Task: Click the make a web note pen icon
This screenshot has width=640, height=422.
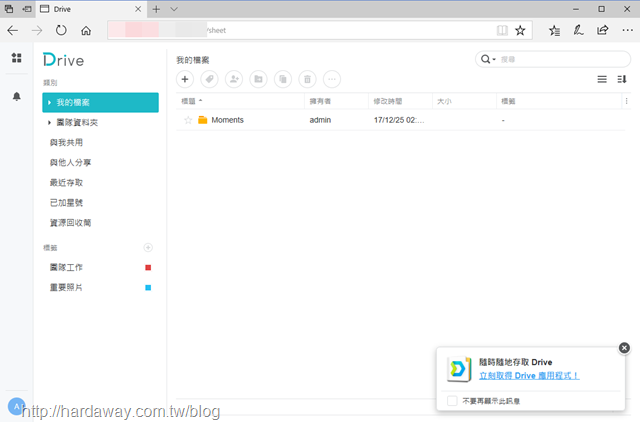Action: [578, 30]
